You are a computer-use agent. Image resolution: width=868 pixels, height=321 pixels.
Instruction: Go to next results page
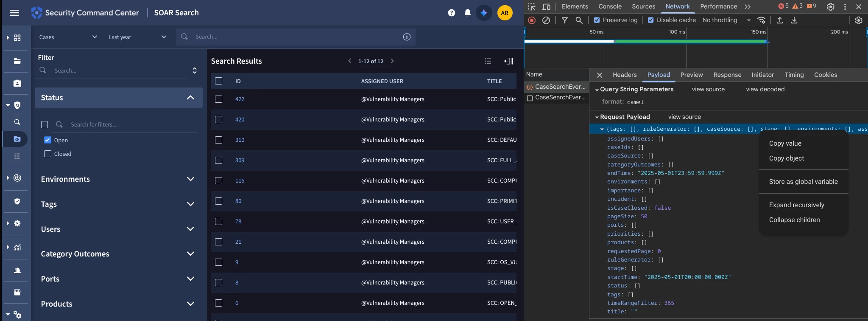click(x=392, y=61)
